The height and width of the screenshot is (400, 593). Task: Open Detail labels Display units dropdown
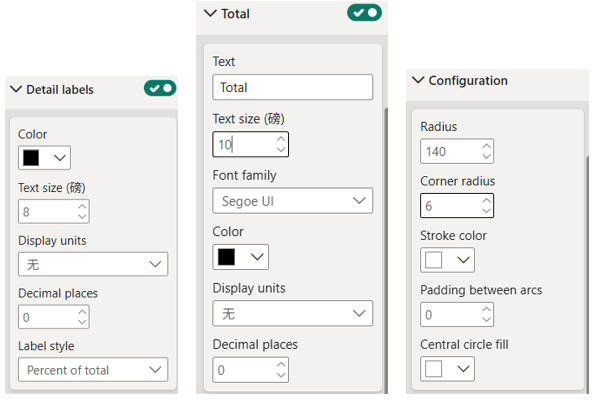coord(93,264)
